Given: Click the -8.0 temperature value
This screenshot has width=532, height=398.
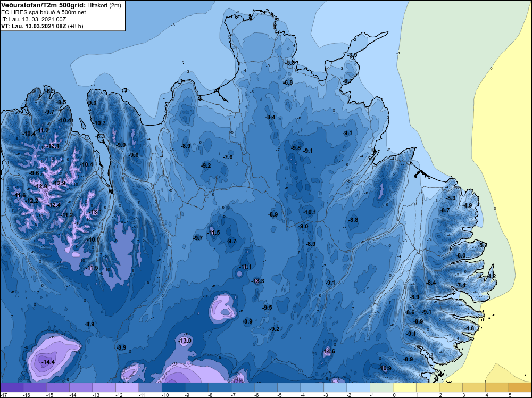Looking at the screenshot, I should [x=460, y=255].
